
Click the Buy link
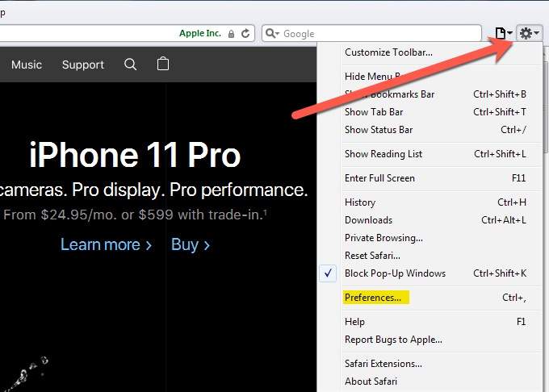pyautogui.click(x=191, y=244)
